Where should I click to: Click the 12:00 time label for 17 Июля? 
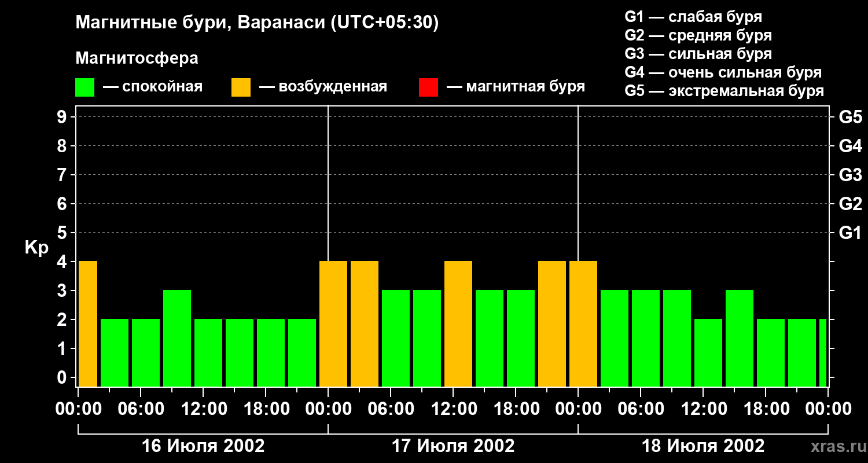click(x=453, y=409)
